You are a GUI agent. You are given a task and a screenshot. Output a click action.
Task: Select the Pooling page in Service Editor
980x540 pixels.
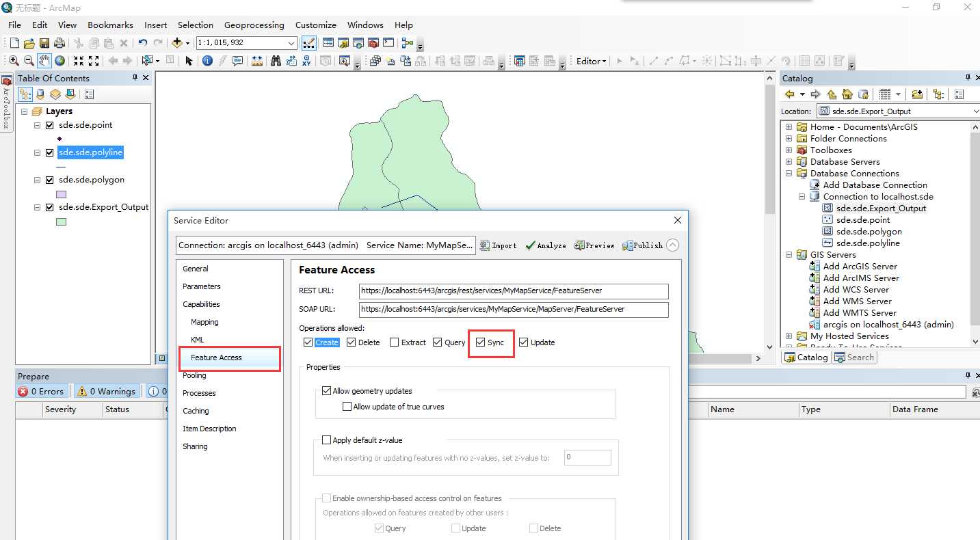(x=194, y=375)
